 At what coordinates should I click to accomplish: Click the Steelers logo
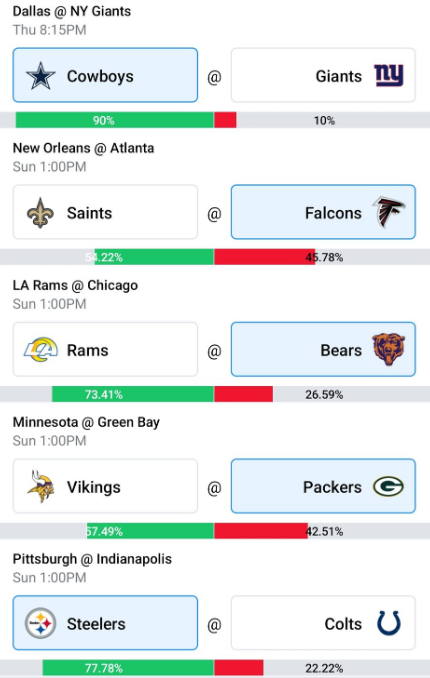(x=40, y=623)
